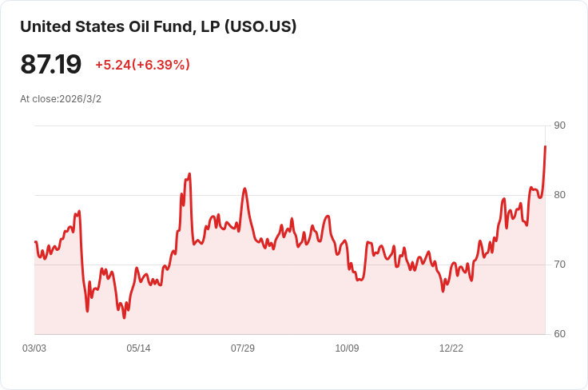Select the 12/22 date axis label
This screenshot has height=390, width=588.
click(451, 348)
